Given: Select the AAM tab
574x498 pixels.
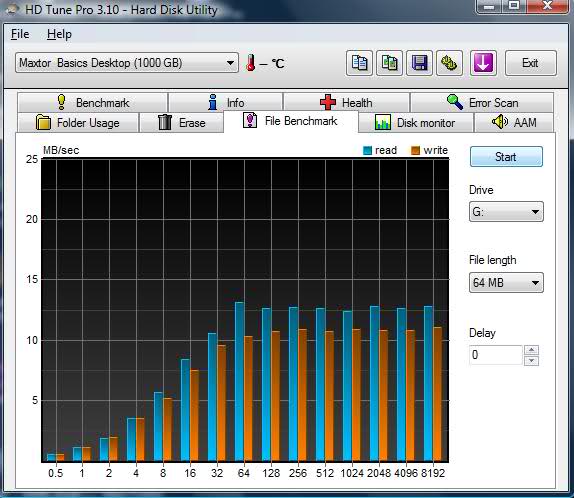Looking at the screenshot, I should [x=514, y=122].
